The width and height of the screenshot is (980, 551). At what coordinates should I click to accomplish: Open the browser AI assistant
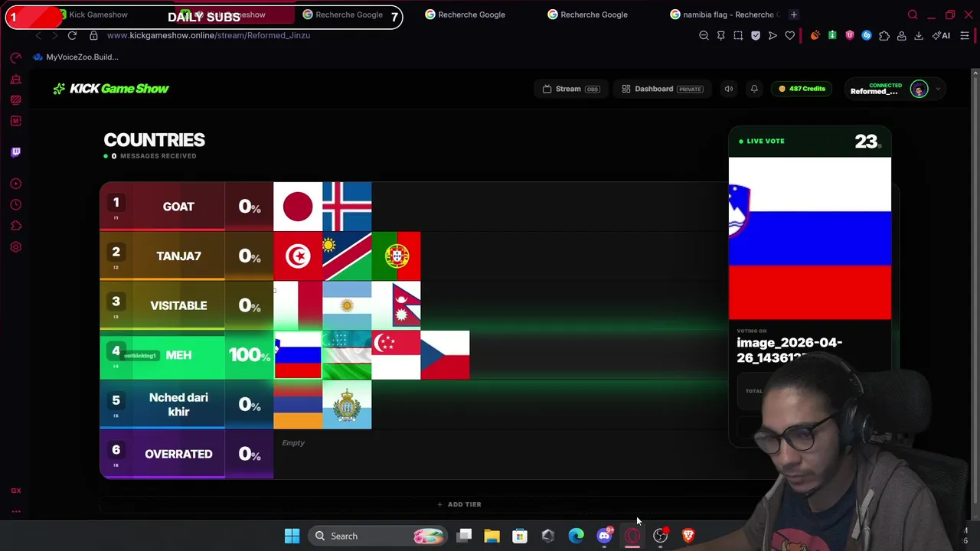(941, 35)
